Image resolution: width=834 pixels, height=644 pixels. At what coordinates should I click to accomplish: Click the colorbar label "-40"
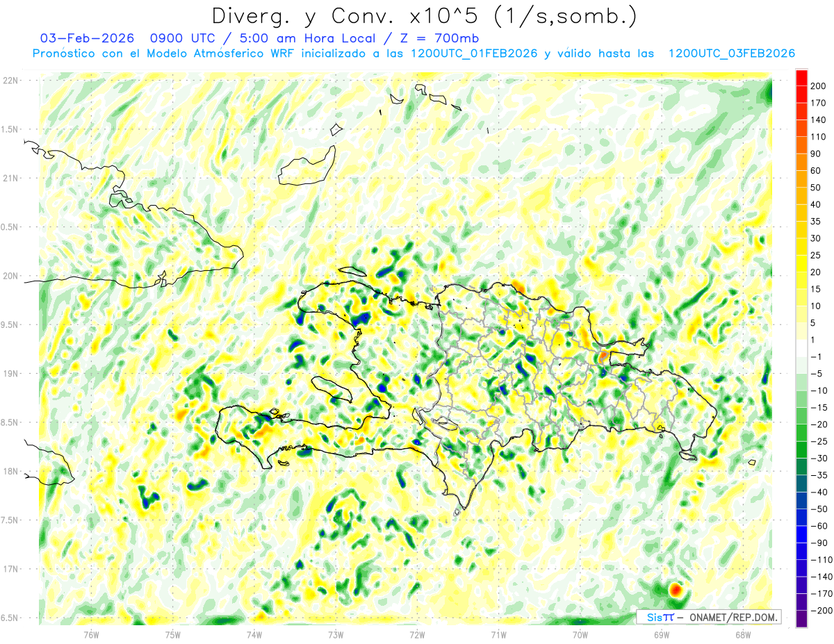819,492
